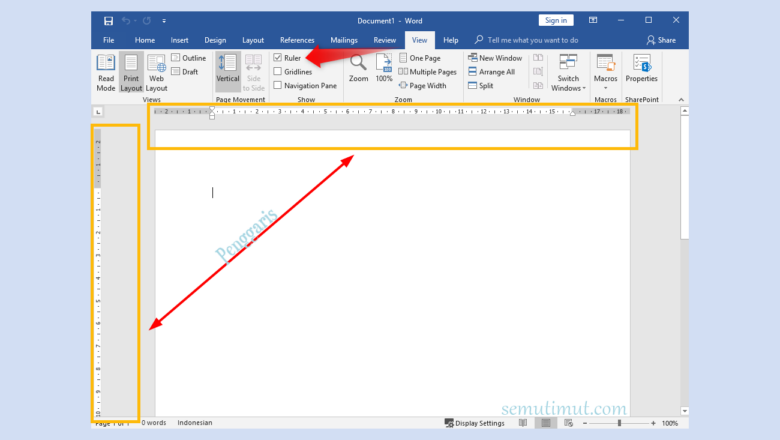Click the Undo arrow icon
Image resolution: width=780 pixels, height=440 pixels.
[126, 21]
